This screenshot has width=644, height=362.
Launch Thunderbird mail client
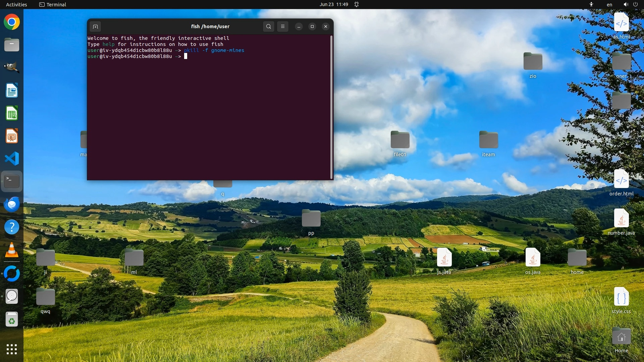pyautogui.click(x=12, y=204)
